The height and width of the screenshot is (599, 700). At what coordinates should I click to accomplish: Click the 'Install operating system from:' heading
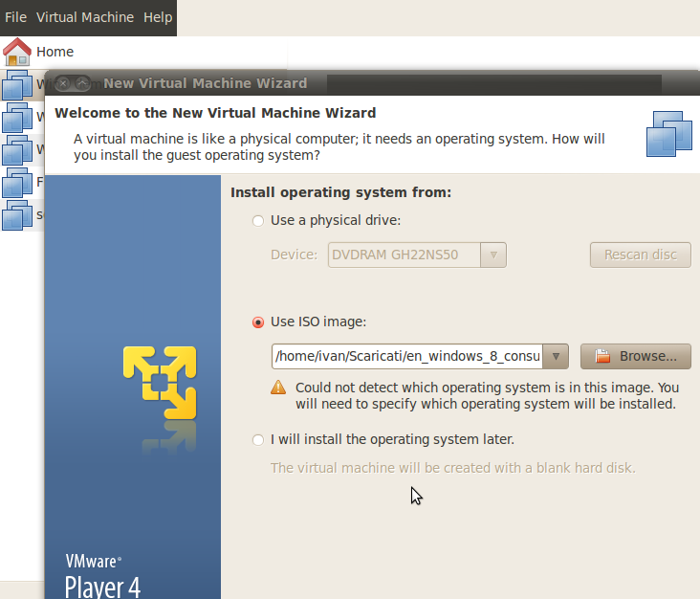pos(340,192)
